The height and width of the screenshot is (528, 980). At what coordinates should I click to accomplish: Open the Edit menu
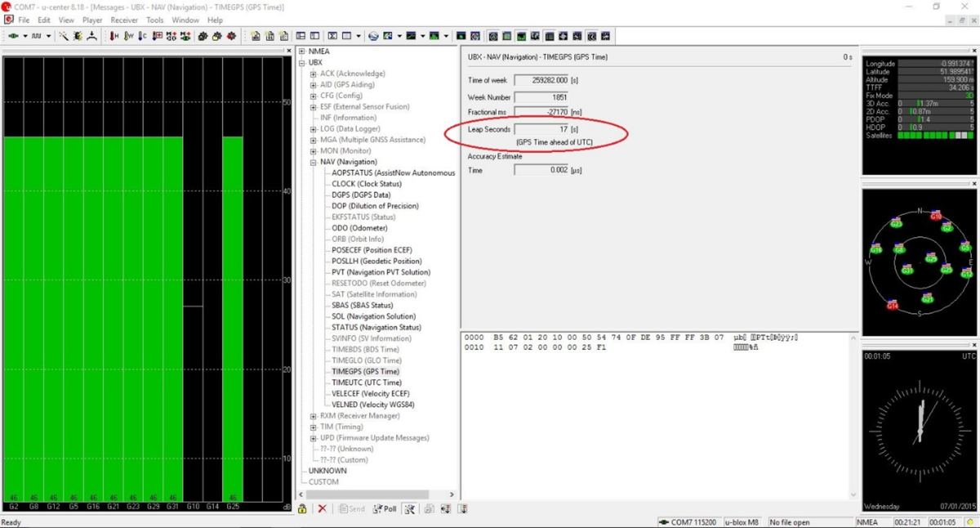coord(44,20)
